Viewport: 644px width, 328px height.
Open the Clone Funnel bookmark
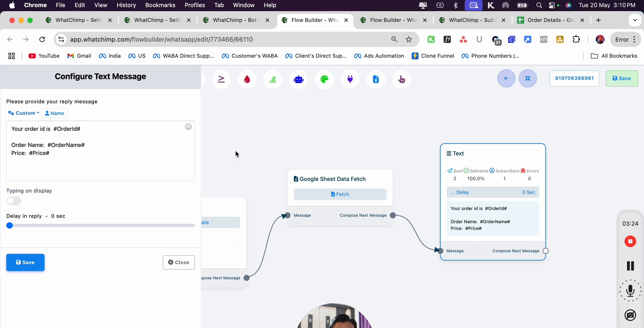point(433,56)
